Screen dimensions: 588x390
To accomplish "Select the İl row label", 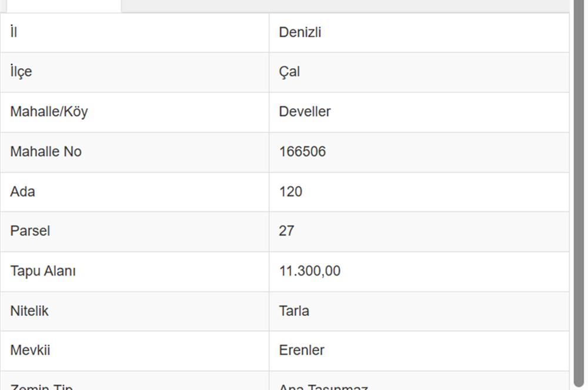I will click(14, 32).
